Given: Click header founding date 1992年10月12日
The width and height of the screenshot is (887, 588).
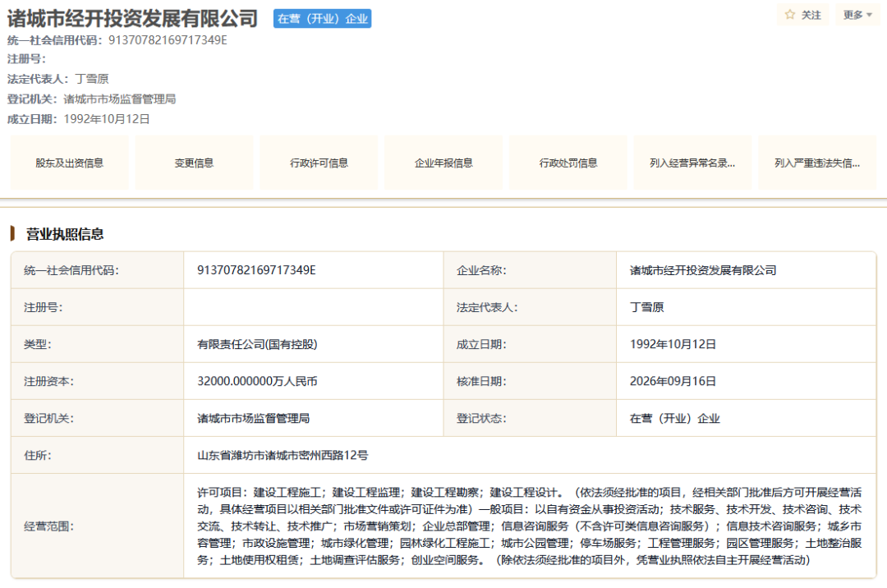Looking at the screenshot, I should (x=106, y=119).
